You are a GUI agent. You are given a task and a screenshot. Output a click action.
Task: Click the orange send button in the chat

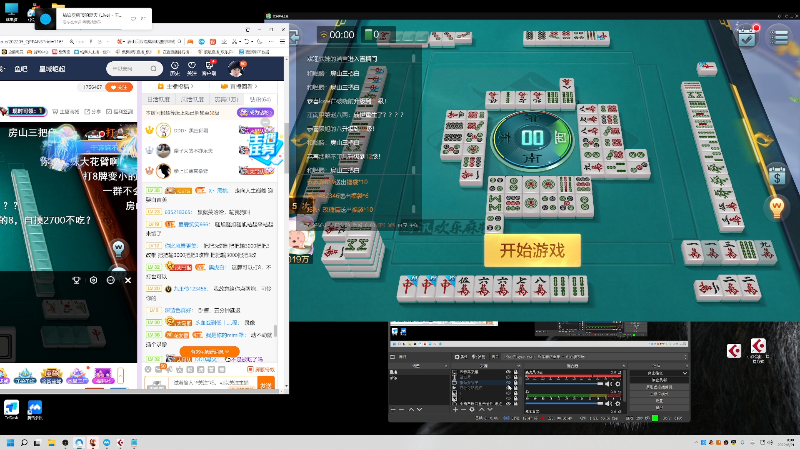pyautogui.click(x=266, y=385)
